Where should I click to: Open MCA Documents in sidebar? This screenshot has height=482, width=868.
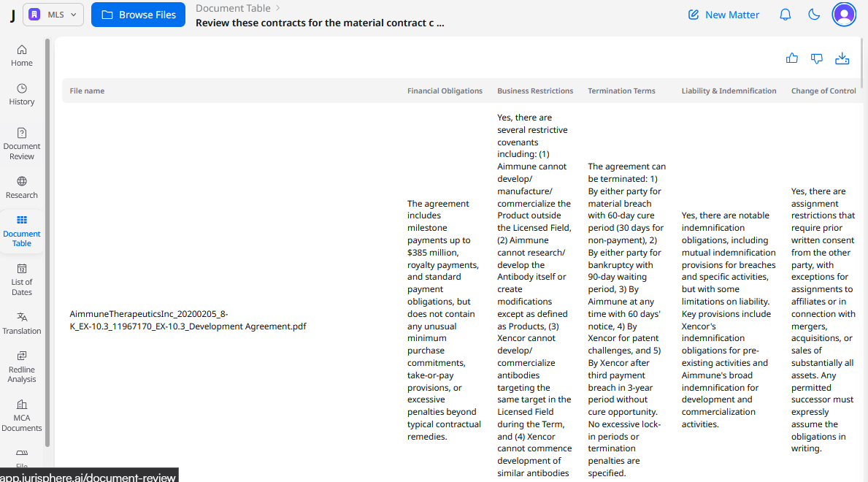coord(22,416)
